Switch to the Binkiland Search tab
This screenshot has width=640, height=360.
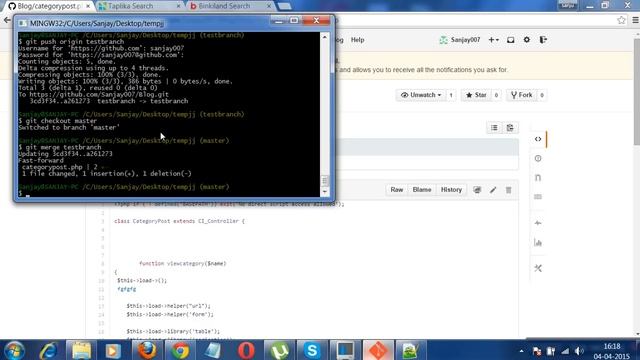228,6
